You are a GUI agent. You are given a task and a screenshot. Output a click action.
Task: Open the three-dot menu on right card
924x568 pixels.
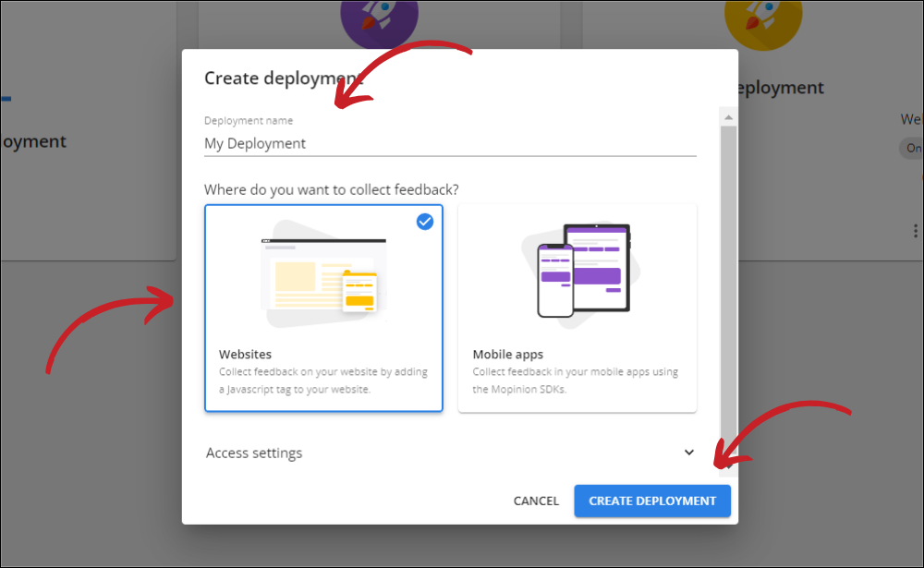tap(916, 231)
